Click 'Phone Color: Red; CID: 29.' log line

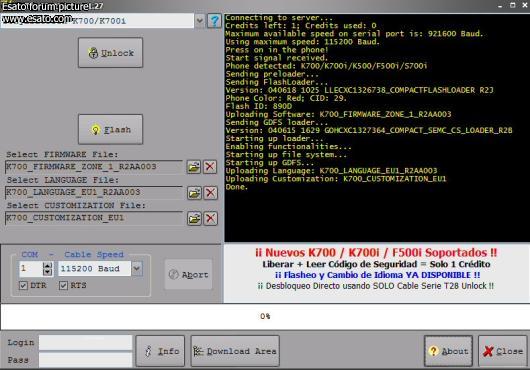coord(286,98)
